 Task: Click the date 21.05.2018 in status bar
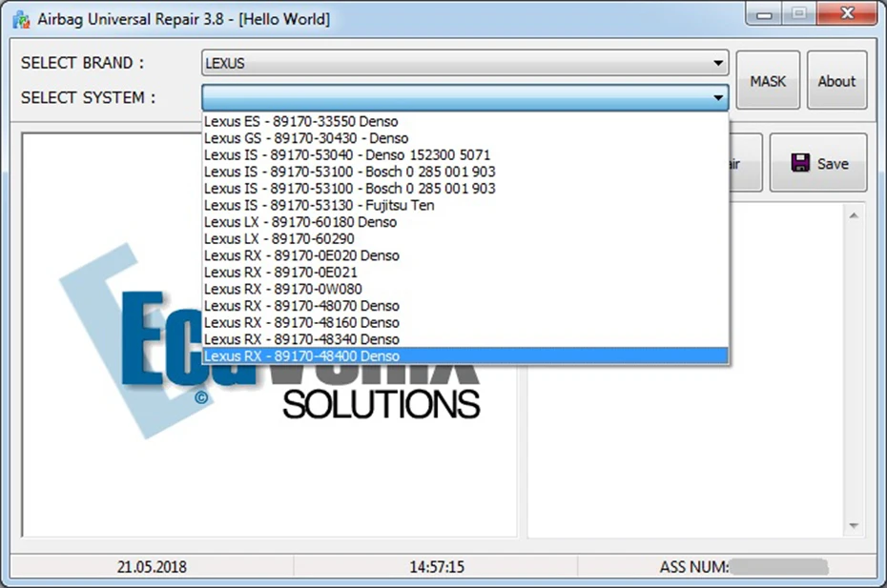pos(152,567)
